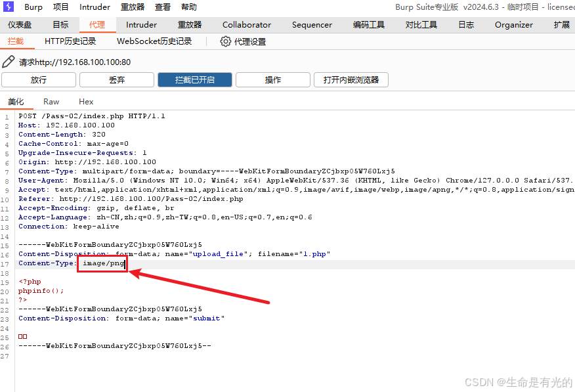Screen dimensions: 575x392
Task: Open the 项目 menu
Action: 60,7
